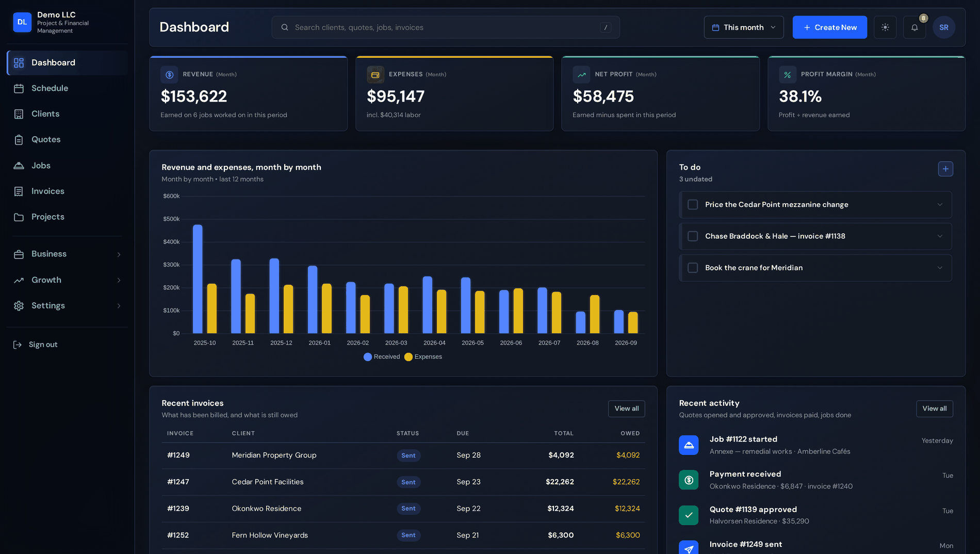Viewport: 980px width, 554px height.
Task: Click the Revenue $153,622 card
Action: tap(248, 93)
